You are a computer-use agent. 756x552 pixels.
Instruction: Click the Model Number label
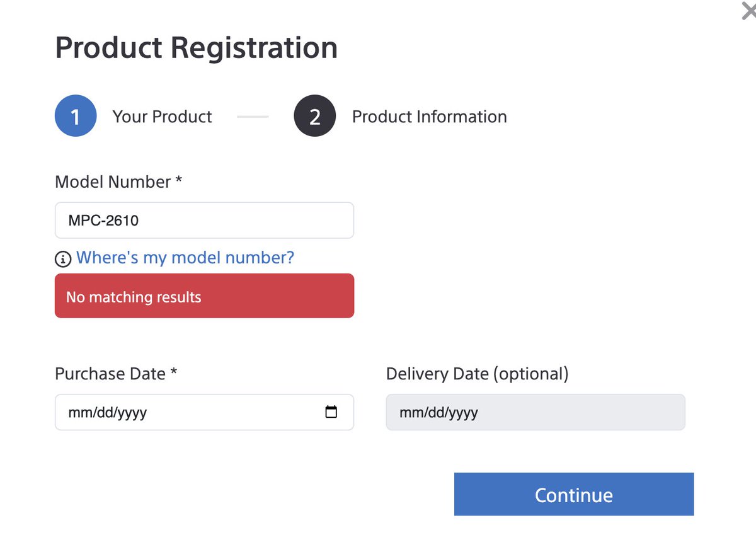point(118,181)
